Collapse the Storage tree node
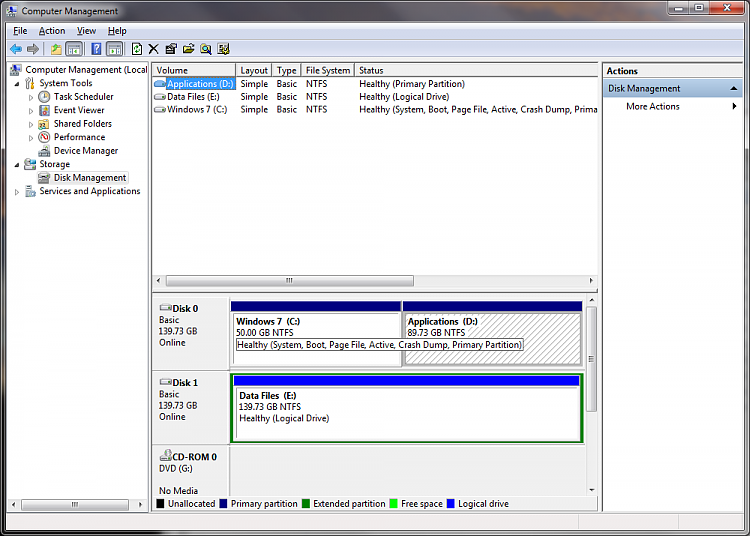750x536 pixels. 17,165
